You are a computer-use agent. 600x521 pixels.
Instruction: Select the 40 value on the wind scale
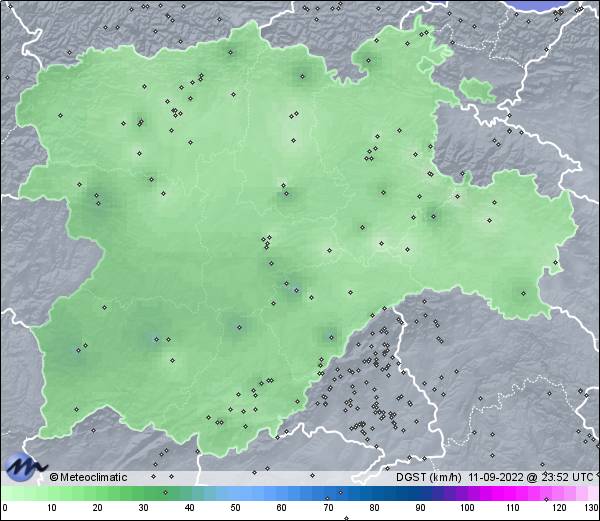coord(189,508)
